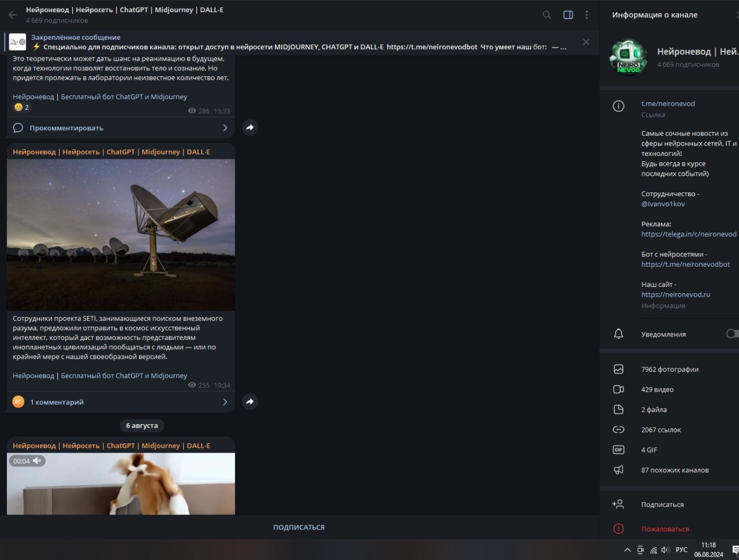Click the emoji reaction with count 2
Viewport: 739px width, 560px height.
pos(21,107)
